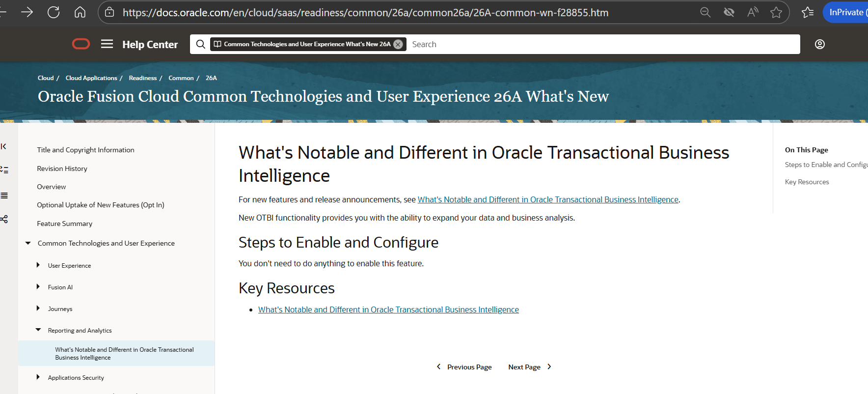Click the InPrivate profile button
This screenshot has height=394, width=868.
(x=846, y=12)
